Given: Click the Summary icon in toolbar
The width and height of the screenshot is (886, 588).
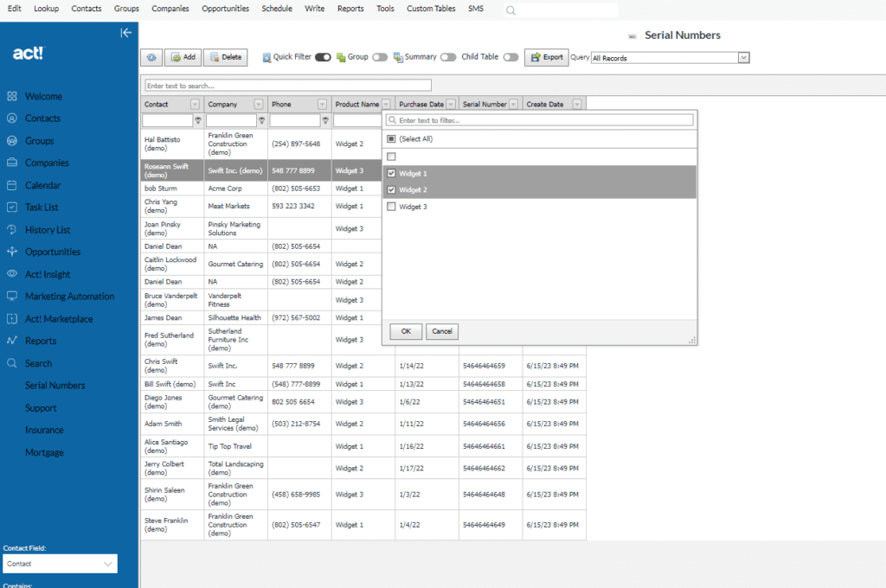Looking at the screenshot, I should pyautogui.click(x=398, y=58).
